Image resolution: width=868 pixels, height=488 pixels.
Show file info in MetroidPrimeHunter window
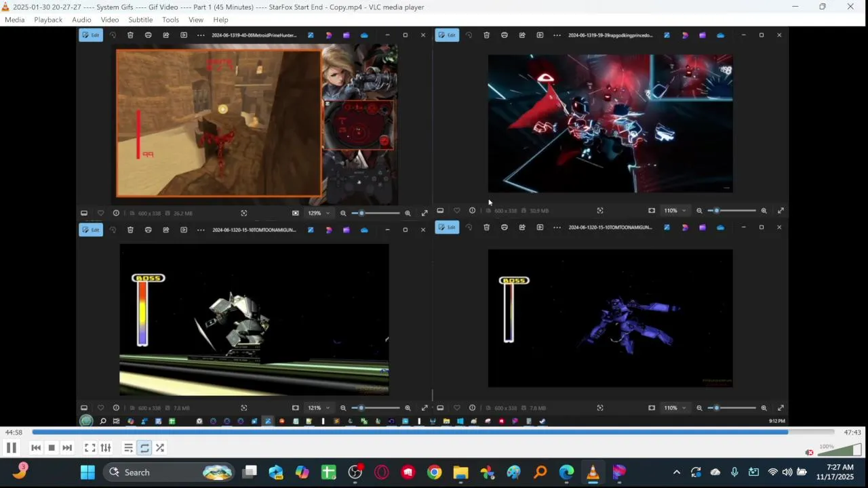coord(116,213)
